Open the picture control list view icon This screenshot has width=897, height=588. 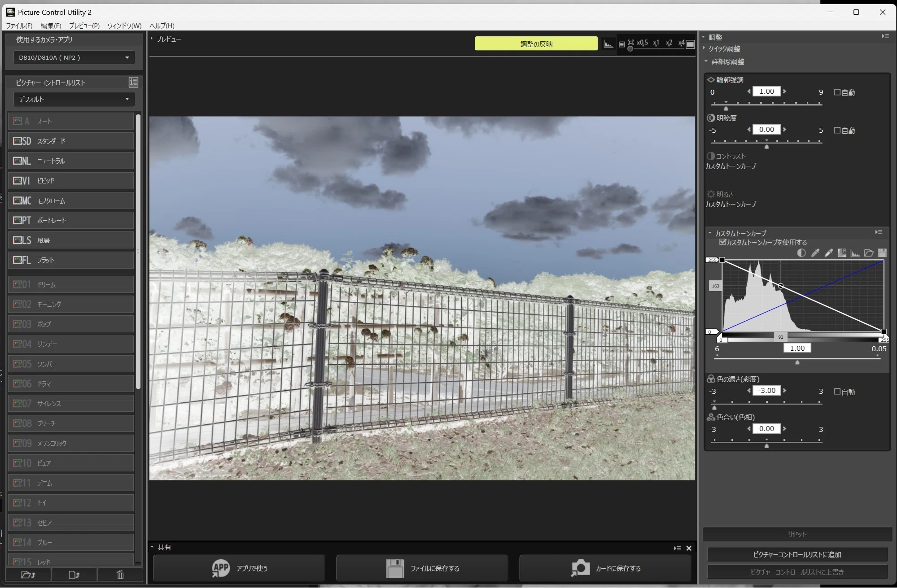pos(133,82)
